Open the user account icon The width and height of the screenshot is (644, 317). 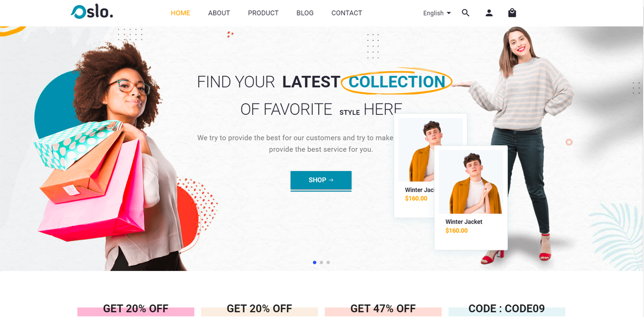[489, 13]
